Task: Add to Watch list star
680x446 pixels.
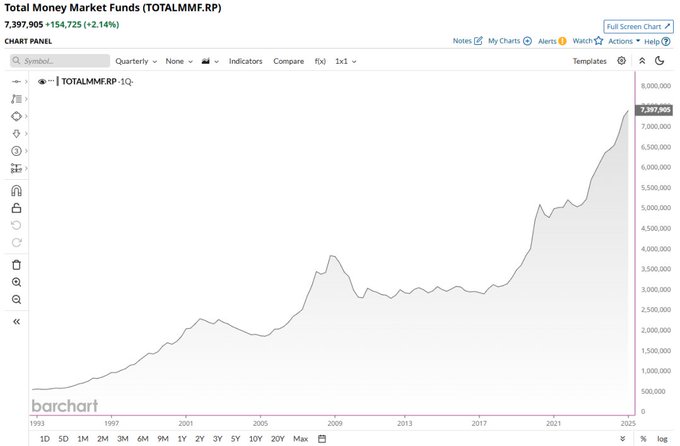Action: click(588, 41)
